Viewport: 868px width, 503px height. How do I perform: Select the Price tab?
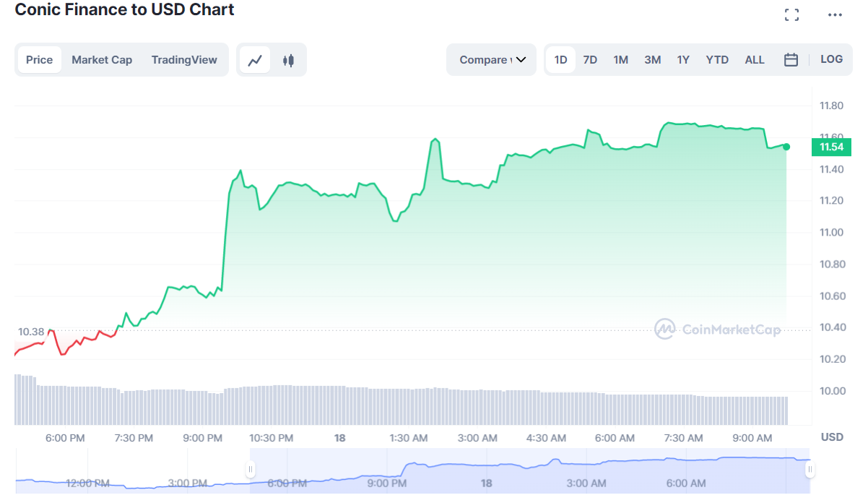pos(40,60)
